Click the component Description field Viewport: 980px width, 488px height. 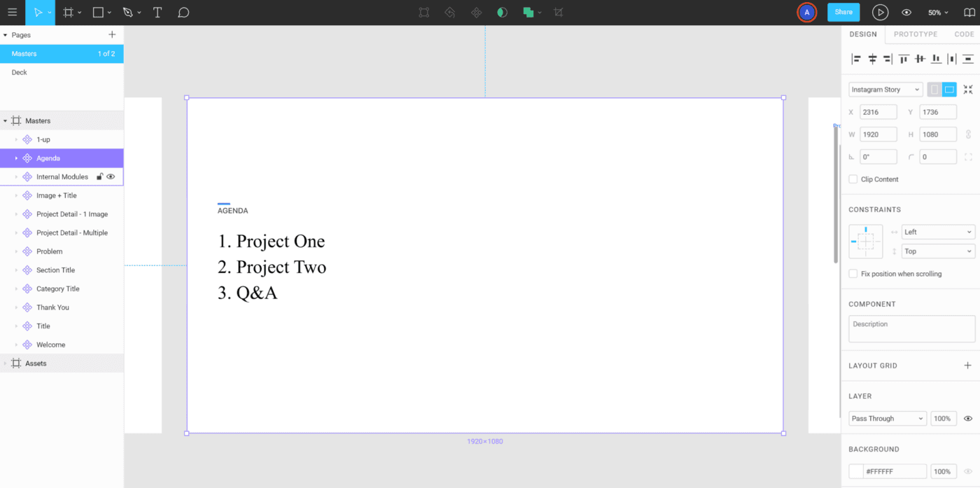click(x=911, y=328)
